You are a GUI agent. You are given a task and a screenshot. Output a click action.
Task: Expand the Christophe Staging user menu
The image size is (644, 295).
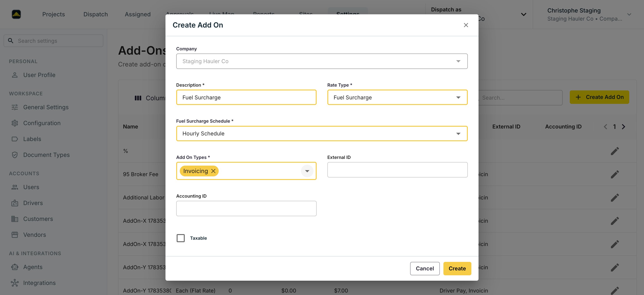(x=629, y=15)
